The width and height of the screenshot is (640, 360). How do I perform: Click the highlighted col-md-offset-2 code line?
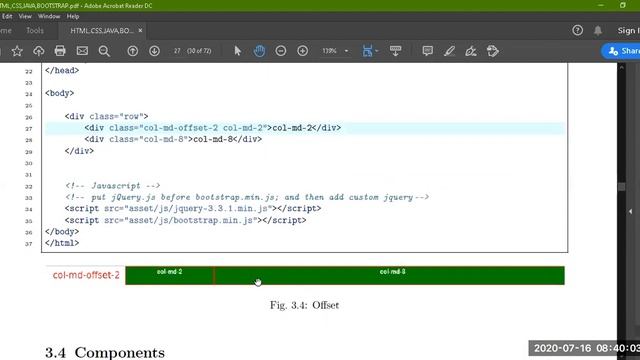tap(305, 128)
